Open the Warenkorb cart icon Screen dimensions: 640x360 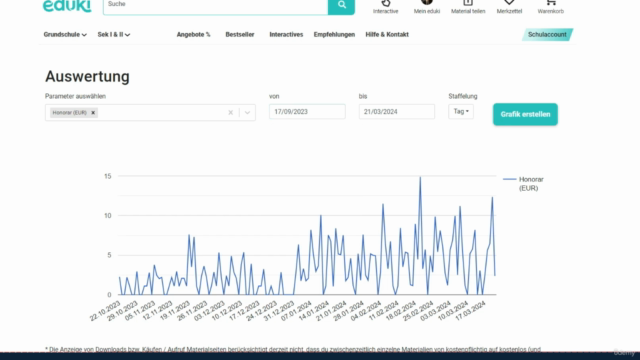point(551,3)
